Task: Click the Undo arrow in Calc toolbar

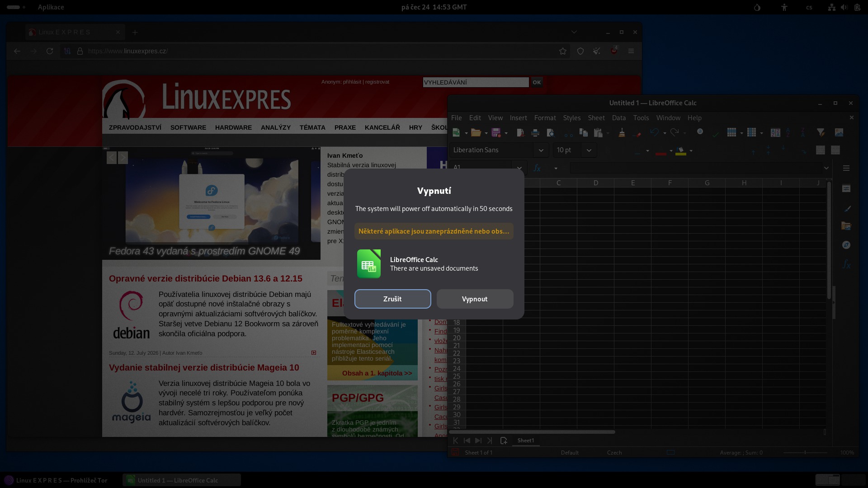Action: tap(654, 132)
